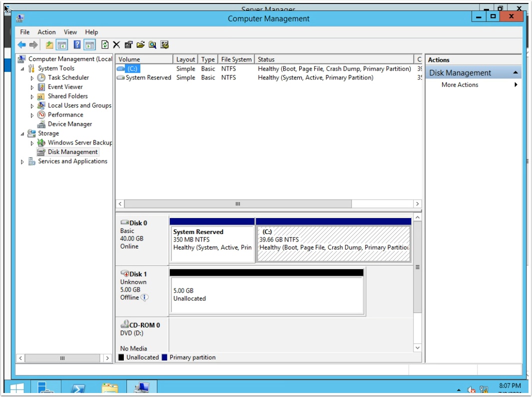
Task: Toggle the Show/Hide Action Pane toolbar icon
Action: point(89,45)
